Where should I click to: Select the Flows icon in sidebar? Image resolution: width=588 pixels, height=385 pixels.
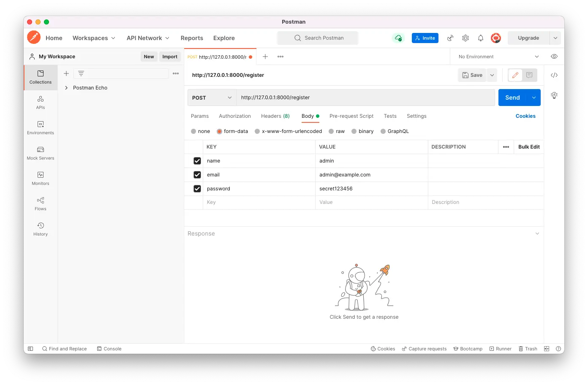40,203
